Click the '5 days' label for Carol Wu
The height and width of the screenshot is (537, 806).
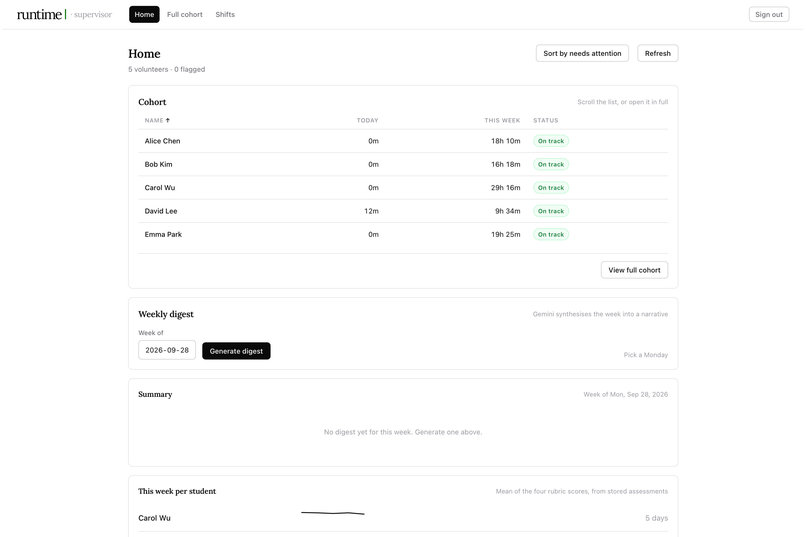pos(656,518)
